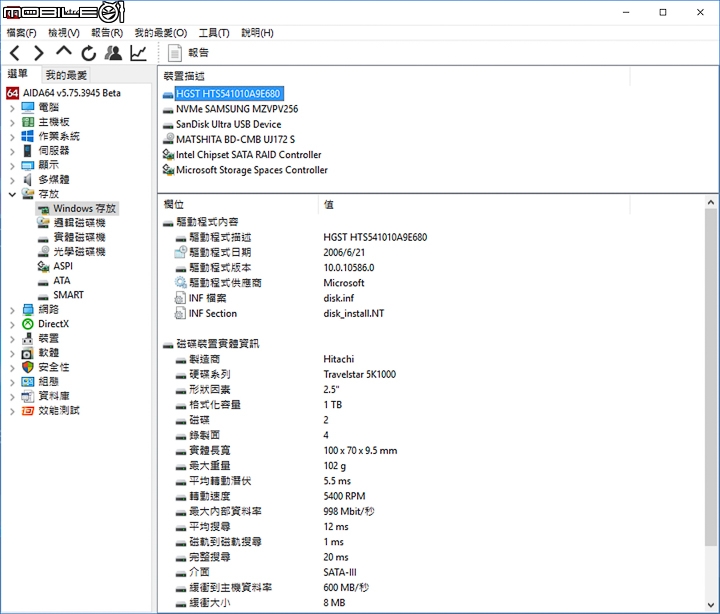Open the 檔案(F) menu

click(22, 33)
